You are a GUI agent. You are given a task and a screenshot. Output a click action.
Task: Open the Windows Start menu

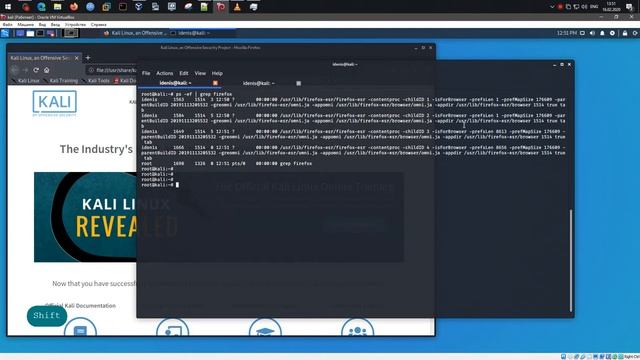(8, 7)
